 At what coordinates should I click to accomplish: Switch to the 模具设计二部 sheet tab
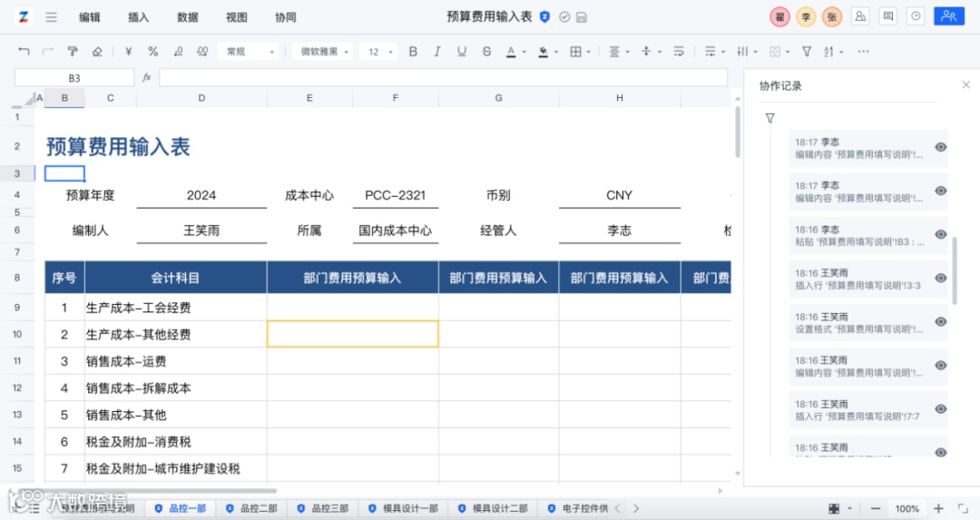pyautogui.click(x=493, y=509)
